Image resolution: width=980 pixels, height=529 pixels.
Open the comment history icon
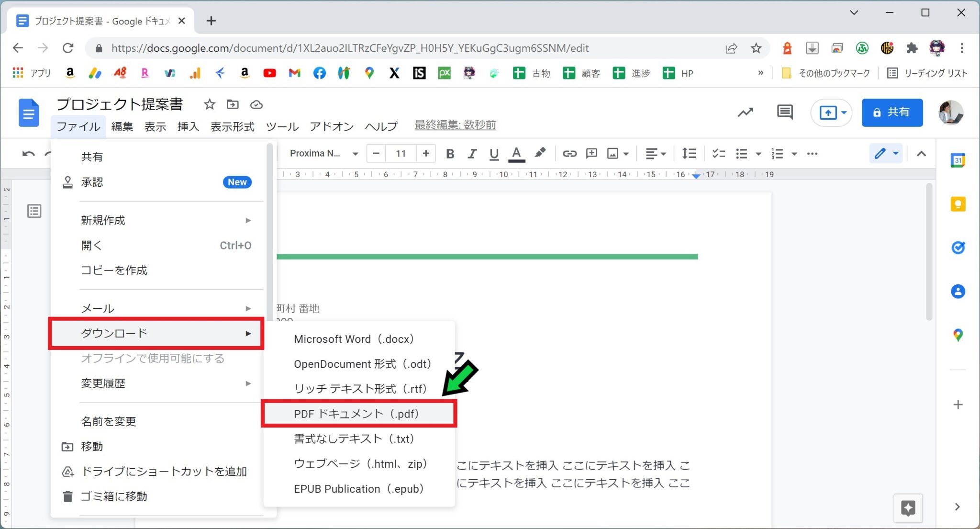coord(785,113)
